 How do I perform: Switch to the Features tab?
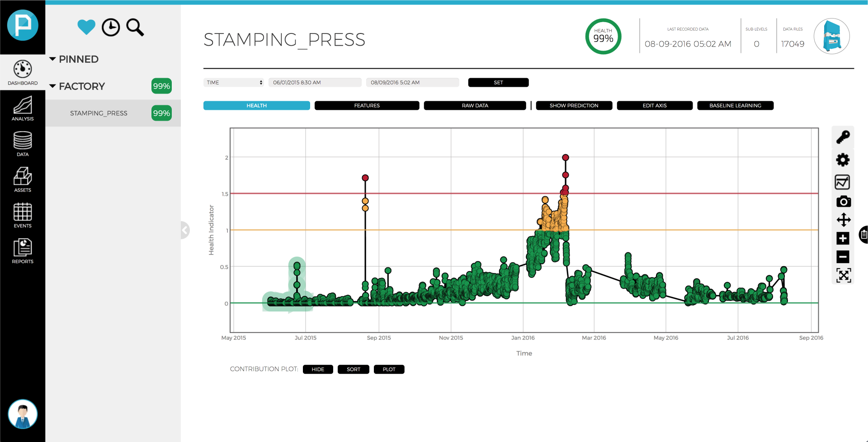point(367,106)
